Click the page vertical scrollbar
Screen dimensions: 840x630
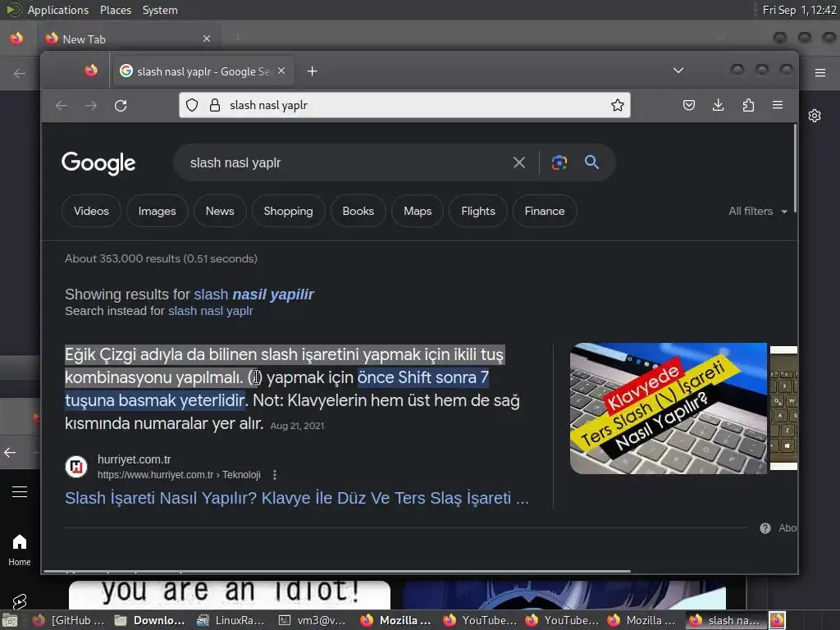point(795,169)
